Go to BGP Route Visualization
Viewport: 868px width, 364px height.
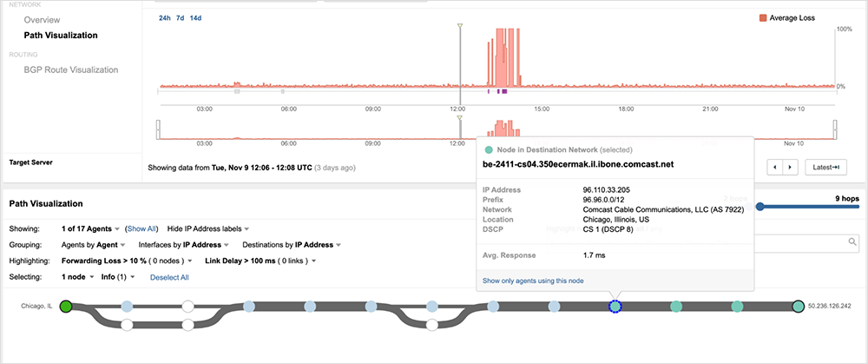[71, 69]
